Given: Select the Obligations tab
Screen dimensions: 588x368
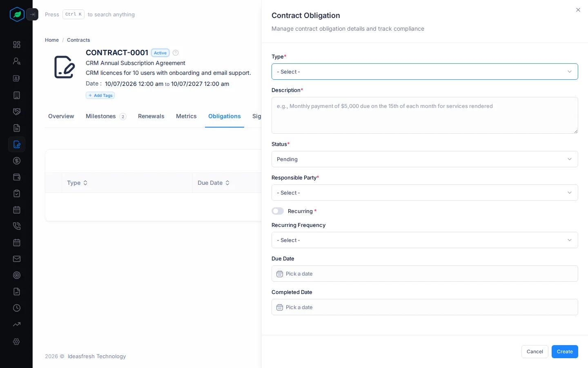Looking at the screenshot, I should click(225, 116).
